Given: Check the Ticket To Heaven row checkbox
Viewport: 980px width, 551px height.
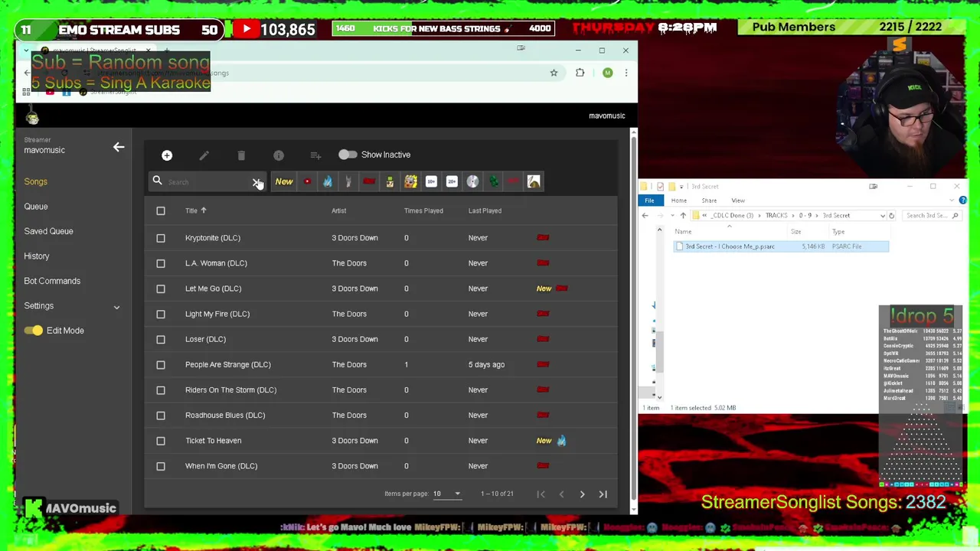Looking at the screenshot, I should [x=161, y=441].
